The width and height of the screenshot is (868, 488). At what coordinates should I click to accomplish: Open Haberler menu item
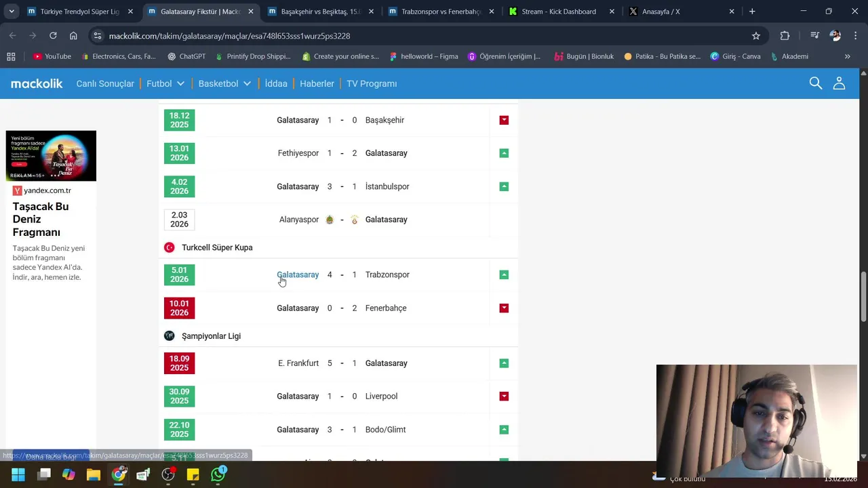click(x=317, y=83)
